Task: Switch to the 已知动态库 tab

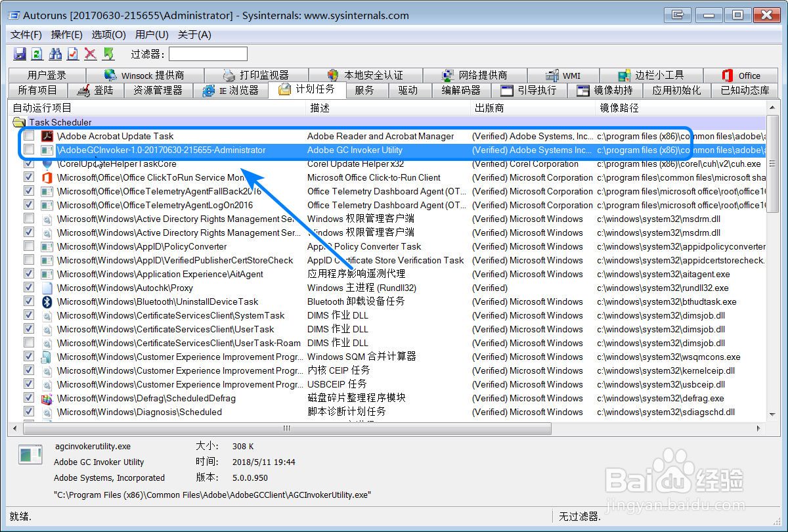Action: [x=745, y=91]
